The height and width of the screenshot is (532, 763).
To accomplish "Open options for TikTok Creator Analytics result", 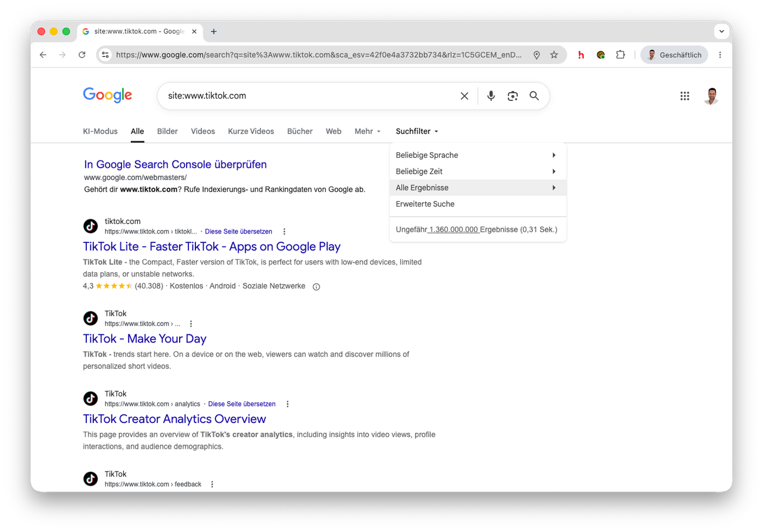I will [x=288, y=404].
